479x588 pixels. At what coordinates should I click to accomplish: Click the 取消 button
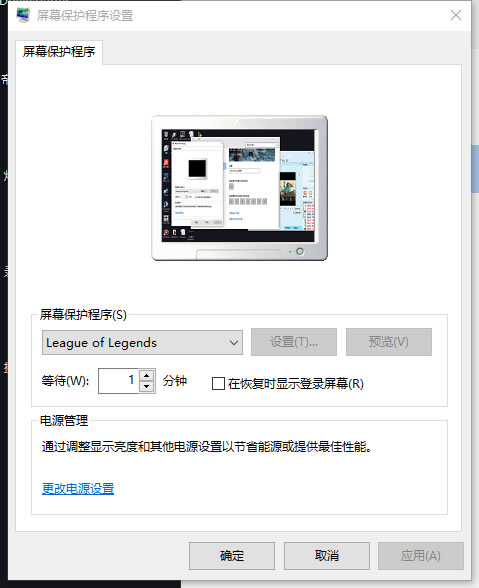tap(327, 555)
